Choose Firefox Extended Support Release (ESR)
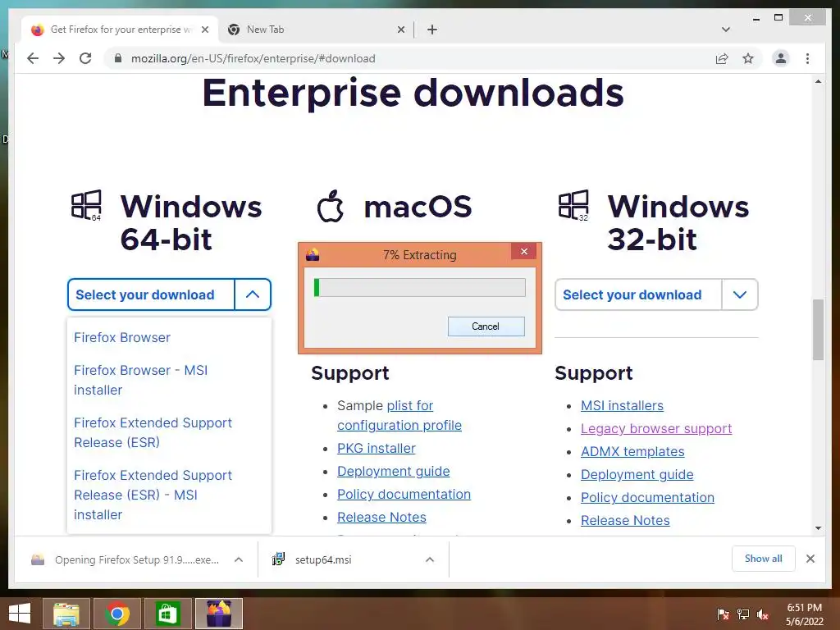 pos(153,432)
